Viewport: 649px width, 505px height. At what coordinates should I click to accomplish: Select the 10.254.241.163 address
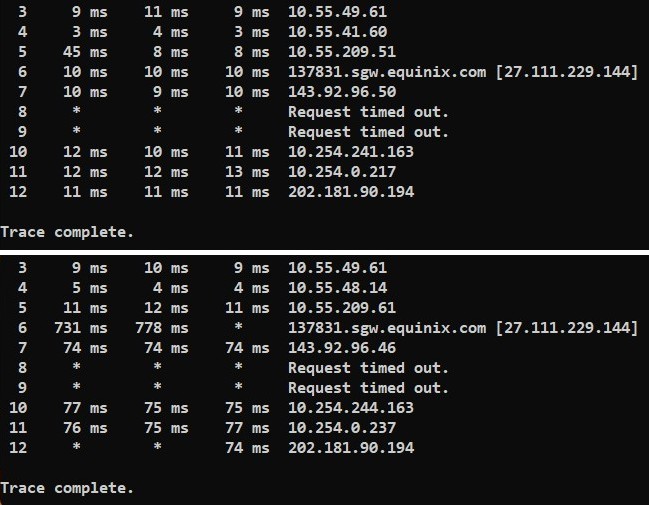(350, 152)
